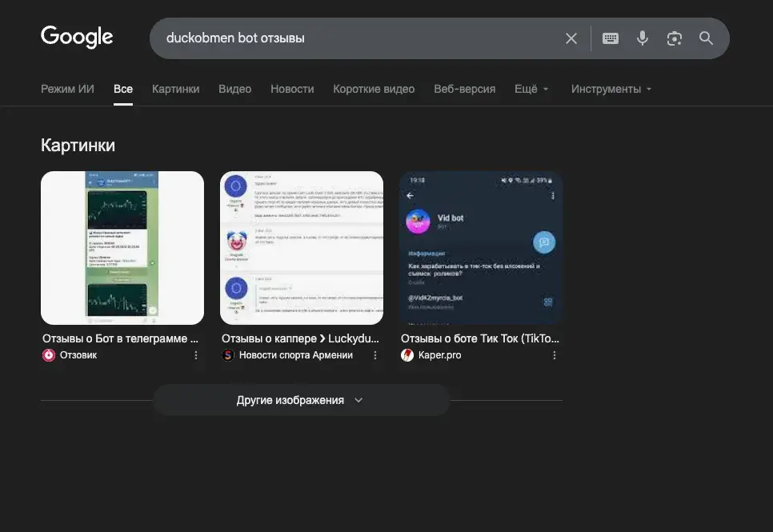Open the on-screen keyboard input tool
The height and width of the screenshot is (532, 773).
(x=611, y=38)
